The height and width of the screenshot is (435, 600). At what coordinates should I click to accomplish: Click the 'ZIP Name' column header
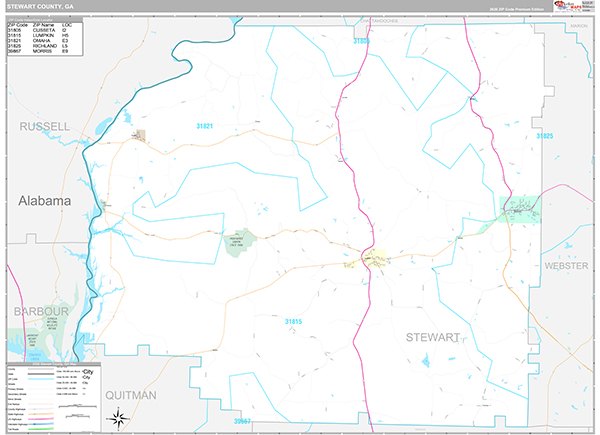tap(43, 25)
